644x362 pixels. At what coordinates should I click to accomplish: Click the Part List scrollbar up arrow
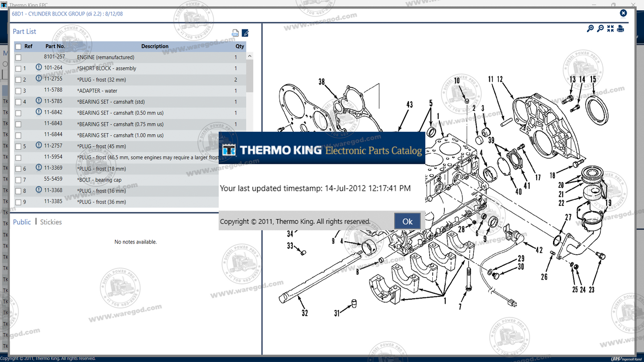[x=249, y=55]
